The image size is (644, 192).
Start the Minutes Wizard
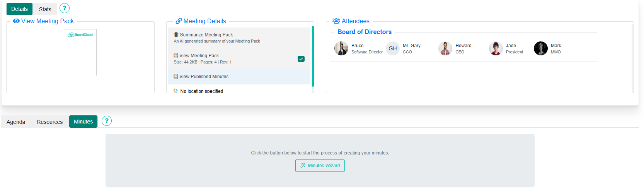point(320,166)
